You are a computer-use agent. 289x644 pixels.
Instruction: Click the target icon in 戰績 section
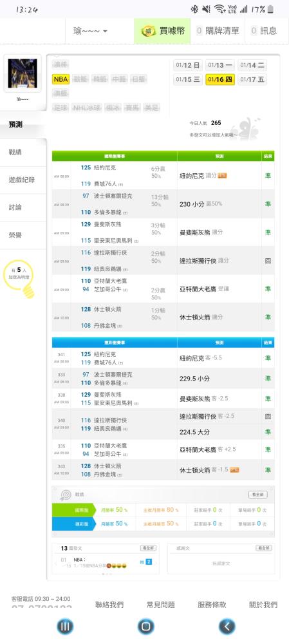coord(66,495)
